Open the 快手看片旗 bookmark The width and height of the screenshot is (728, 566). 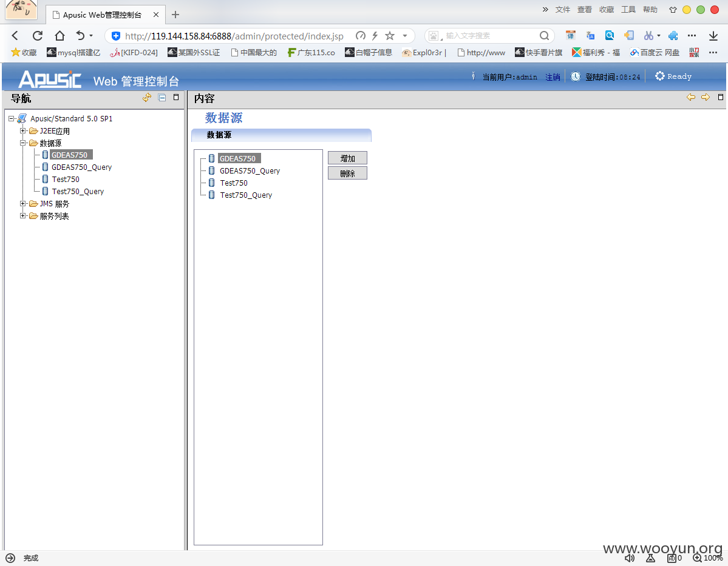point(539,52)
